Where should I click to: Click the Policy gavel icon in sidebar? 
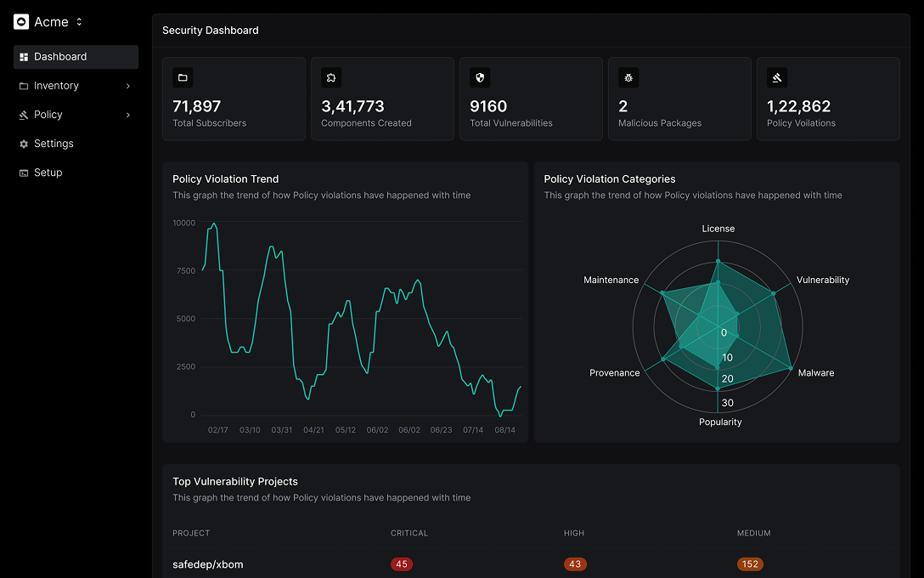[22, 115]
